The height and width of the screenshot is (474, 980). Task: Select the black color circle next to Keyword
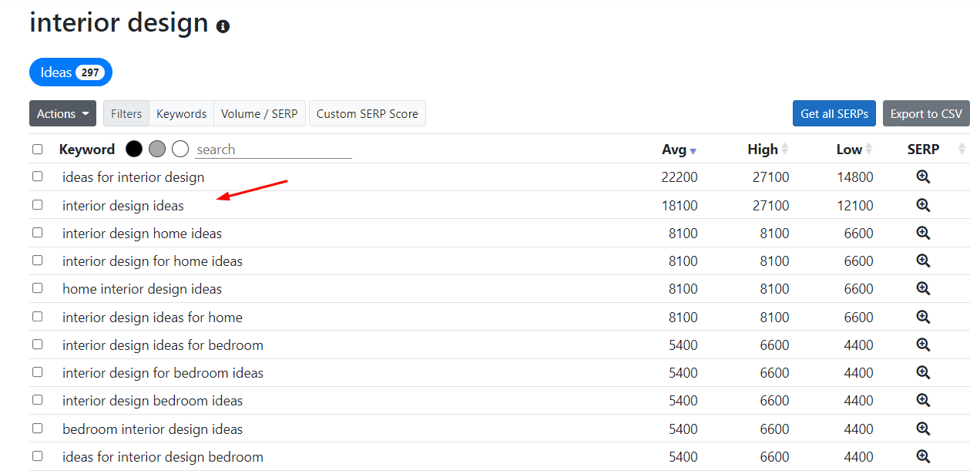pyautogui.click(x=134, y=149)
